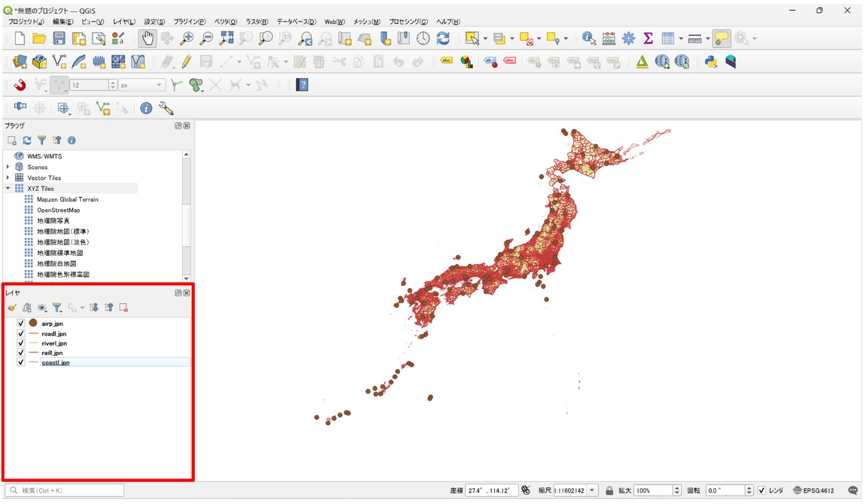Activate the Identify Features tool
Screen dimensions: 867x504
[x=589, y=38]
